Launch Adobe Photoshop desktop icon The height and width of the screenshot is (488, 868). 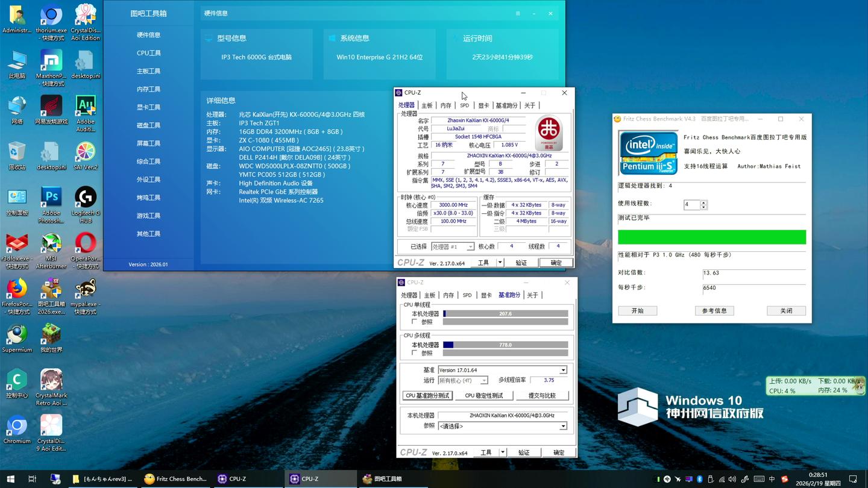(x=51, y=205)
